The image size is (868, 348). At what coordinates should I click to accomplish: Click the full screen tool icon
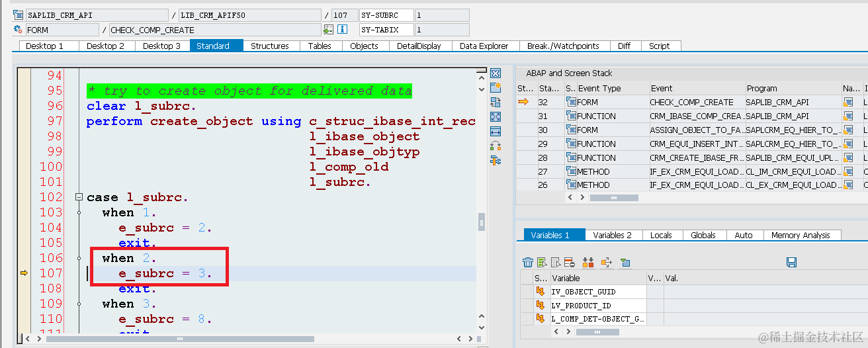tap(495, 116)
